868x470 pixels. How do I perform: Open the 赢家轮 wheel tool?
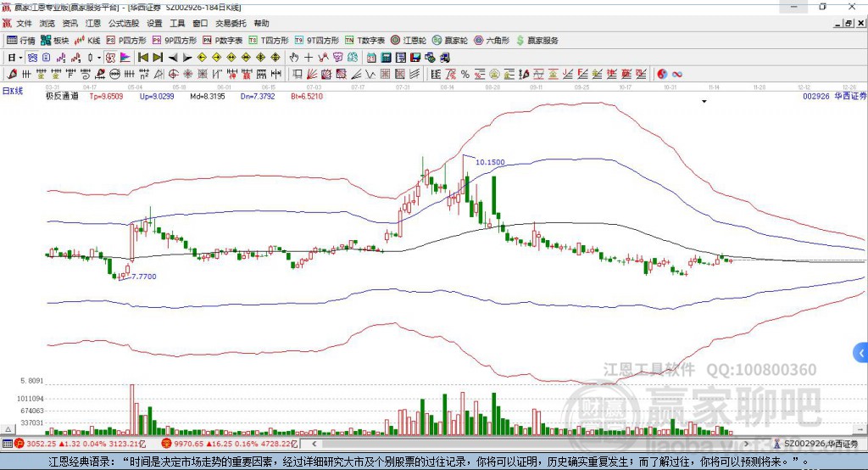pyautogui.click(x=450, y=41)
